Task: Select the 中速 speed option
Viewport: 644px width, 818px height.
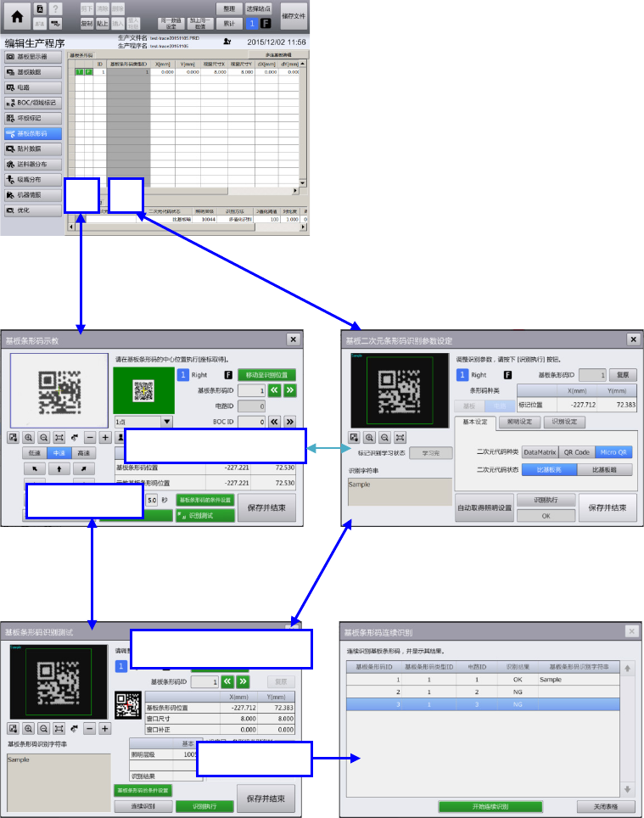Action: [59, 453]
